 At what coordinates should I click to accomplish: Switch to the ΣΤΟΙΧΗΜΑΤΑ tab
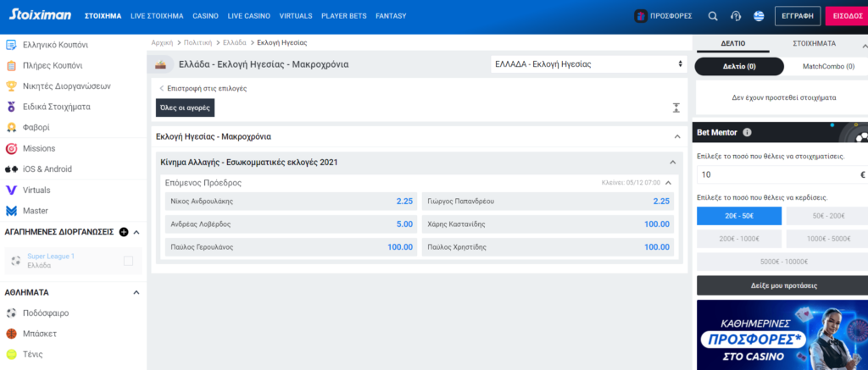click(x=814, y=43)
